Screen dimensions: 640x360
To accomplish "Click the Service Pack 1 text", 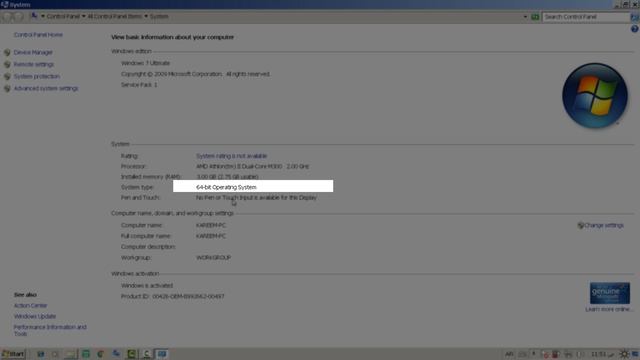I will 139,85.
